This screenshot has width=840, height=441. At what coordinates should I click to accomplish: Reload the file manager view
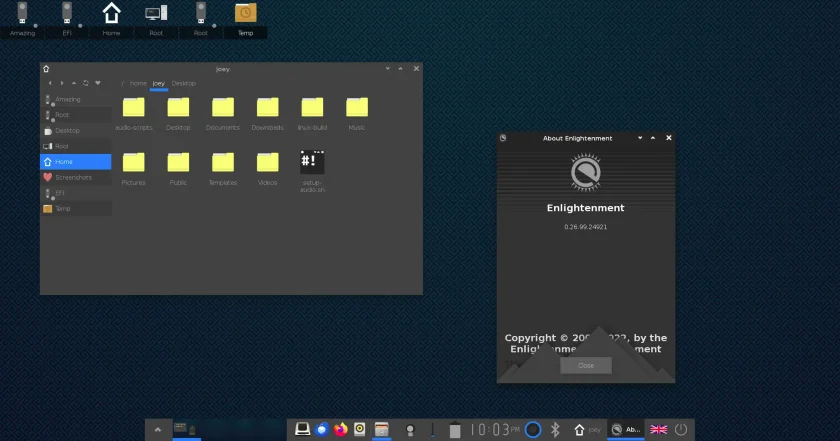pos(86,83)
